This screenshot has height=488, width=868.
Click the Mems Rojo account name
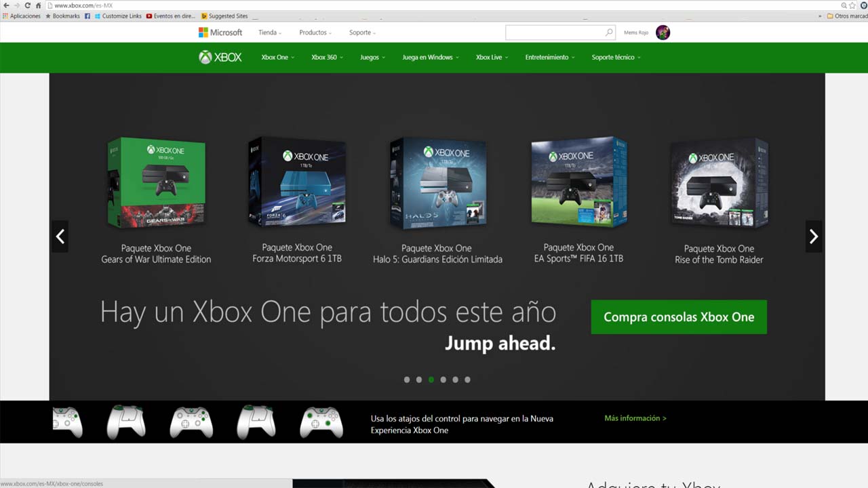pyautogui.click(x=636, y=33)
